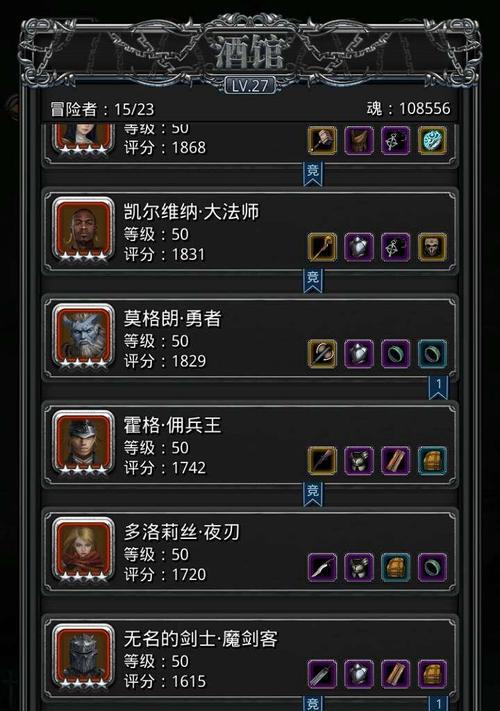Tap the teal ring item of 莫格朗·勇者

point(432,354)
